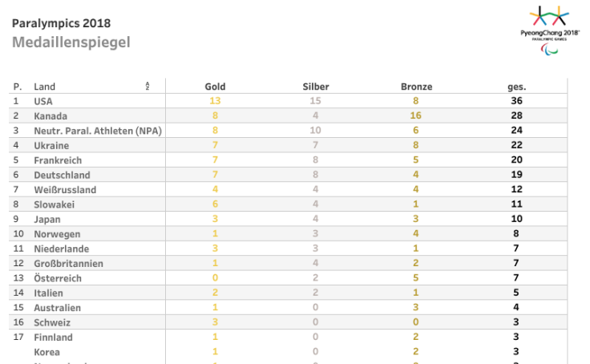The image size is (590, 364).
Task: Click the Österreich country label
Action: pyautogui.click(x=57, y=278)
